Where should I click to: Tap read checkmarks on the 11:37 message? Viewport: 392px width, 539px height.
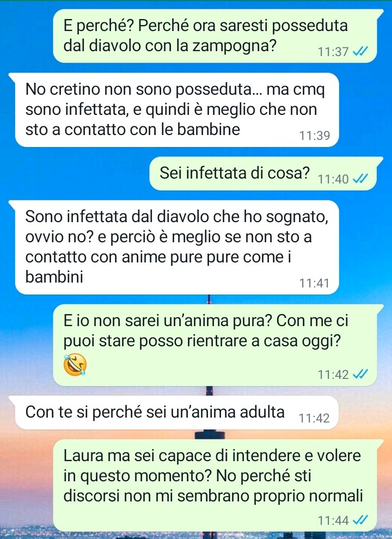click(x=361, y=52)
